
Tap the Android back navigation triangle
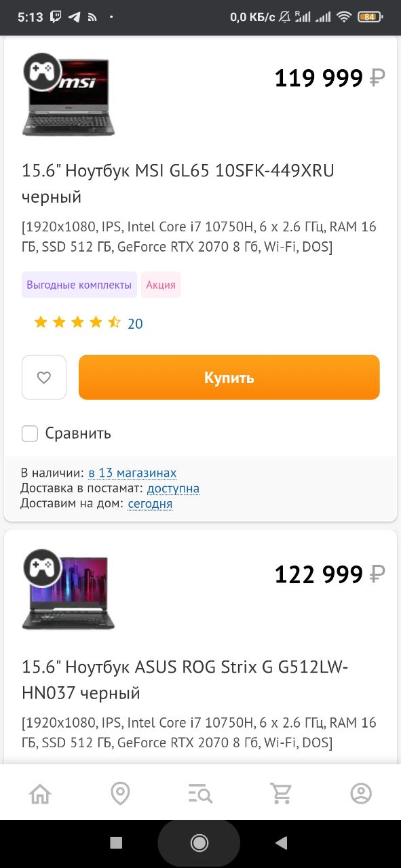(x=281, y=843)
